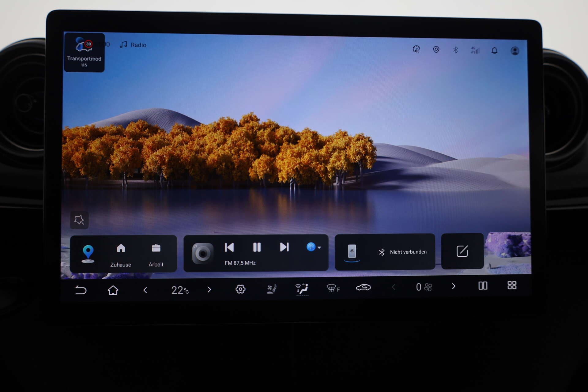Screen dimensions: 588x392
Task: Navigate to Zuhause
Action: pyautogui.click(x=121, y=255)
